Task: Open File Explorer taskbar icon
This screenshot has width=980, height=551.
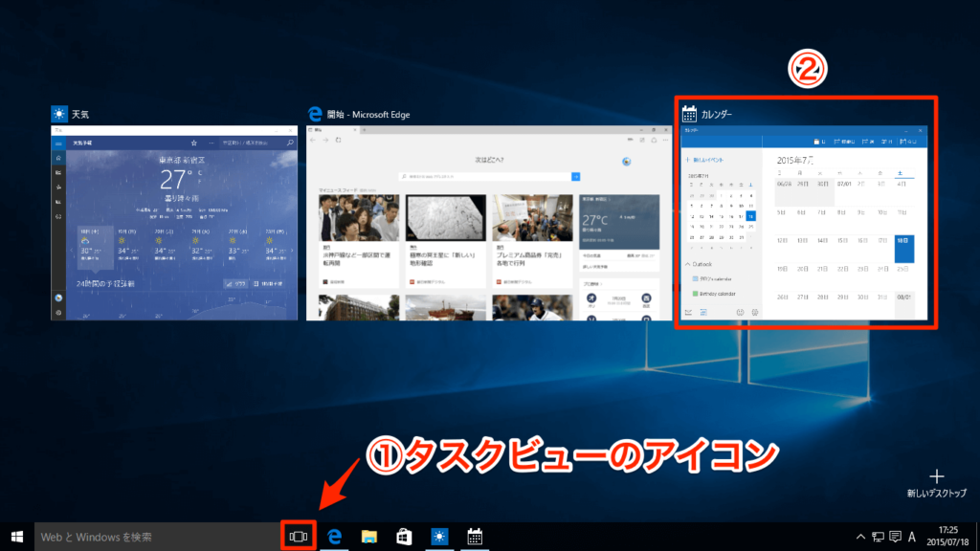Action: [x=369, y=537]
